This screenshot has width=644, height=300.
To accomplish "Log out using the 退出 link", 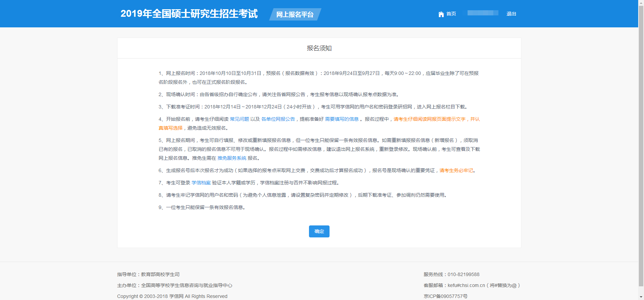I will point(511,14).
